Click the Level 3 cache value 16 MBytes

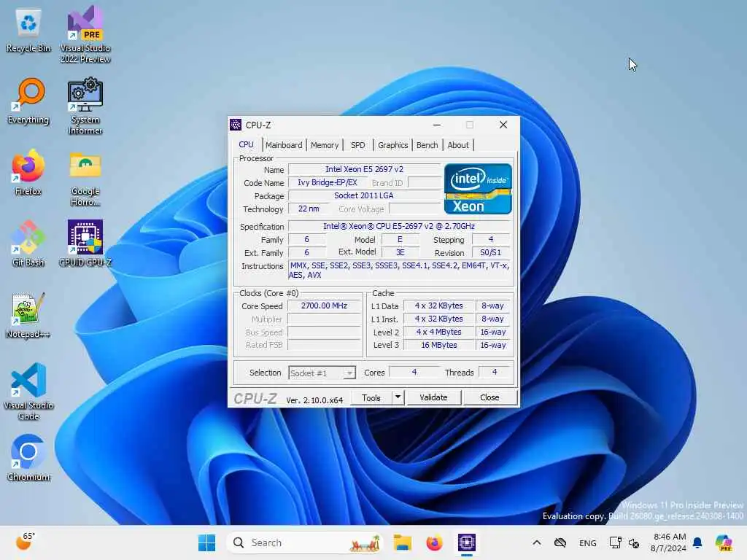pyautogui.click(x=438, y=345)
